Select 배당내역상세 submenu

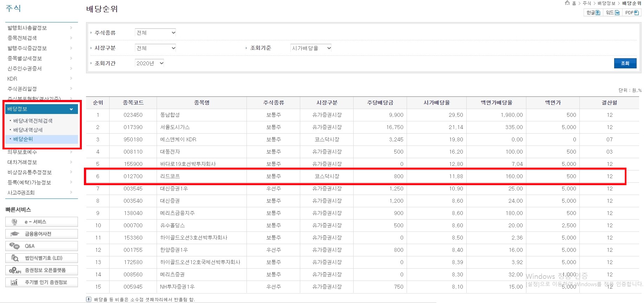pos(28,130)
